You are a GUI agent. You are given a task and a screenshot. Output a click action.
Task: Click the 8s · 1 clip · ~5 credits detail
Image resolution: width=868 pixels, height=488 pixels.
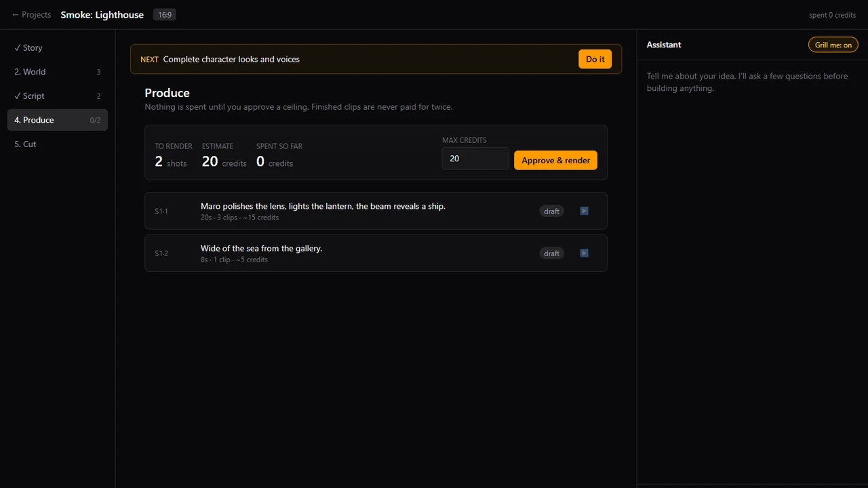coord(234,260)
